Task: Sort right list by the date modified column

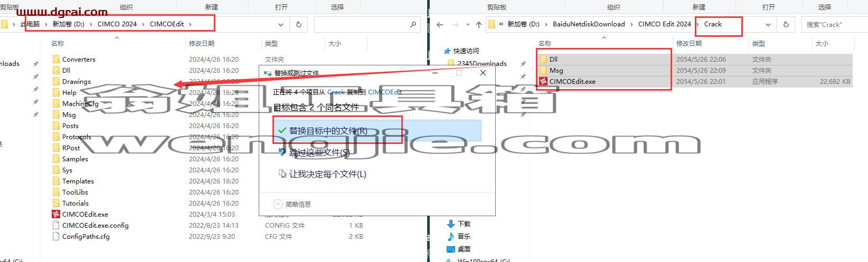Action: [689, 43]
